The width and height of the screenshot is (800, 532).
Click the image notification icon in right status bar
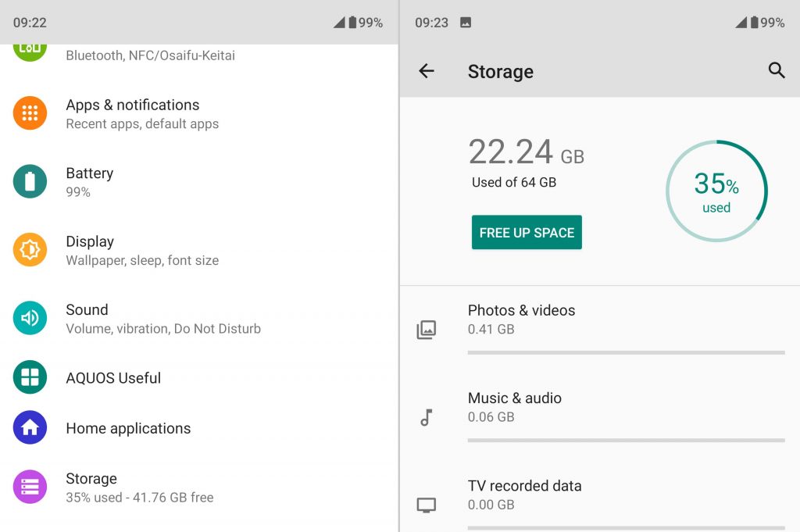[x=466, y=23]
